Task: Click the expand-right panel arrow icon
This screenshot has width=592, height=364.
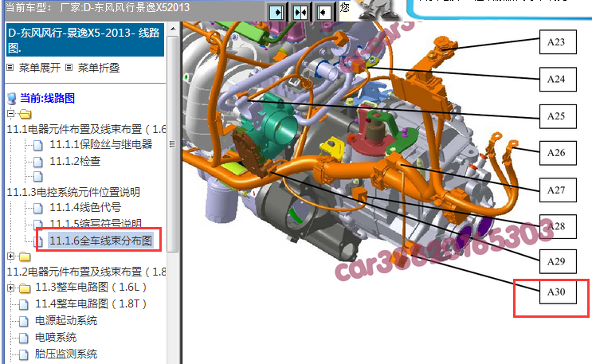Action: pyautogui.click(x=276, y=13)
